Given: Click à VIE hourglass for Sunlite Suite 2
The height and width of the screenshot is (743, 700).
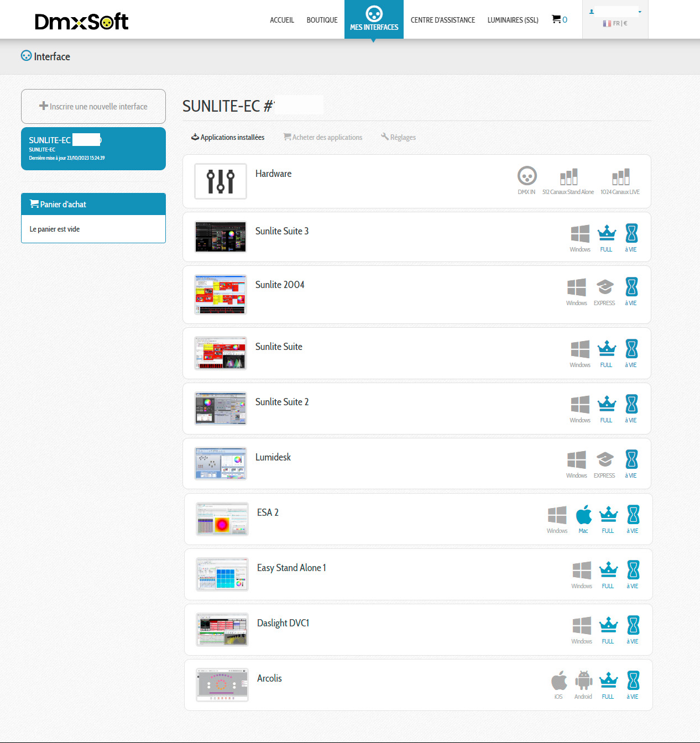Looking at the screenshot, I should pos(631,404).
